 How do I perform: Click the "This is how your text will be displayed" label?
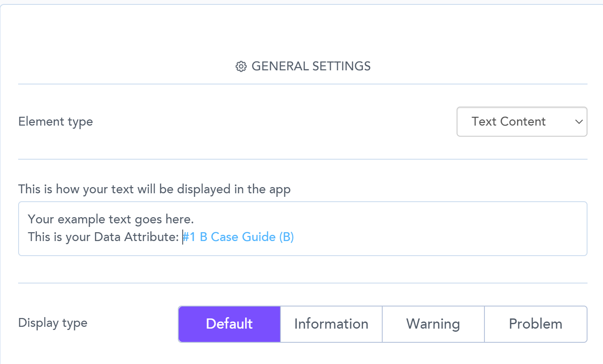click(154, 189)
